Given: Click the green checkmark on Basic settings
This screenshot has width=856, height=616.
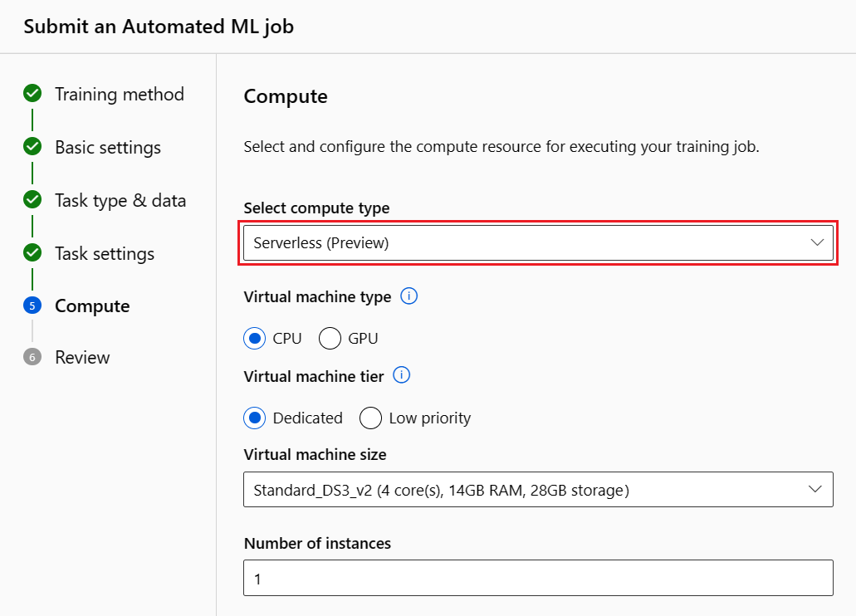Looking at the screenshot, I should [32, 147].
